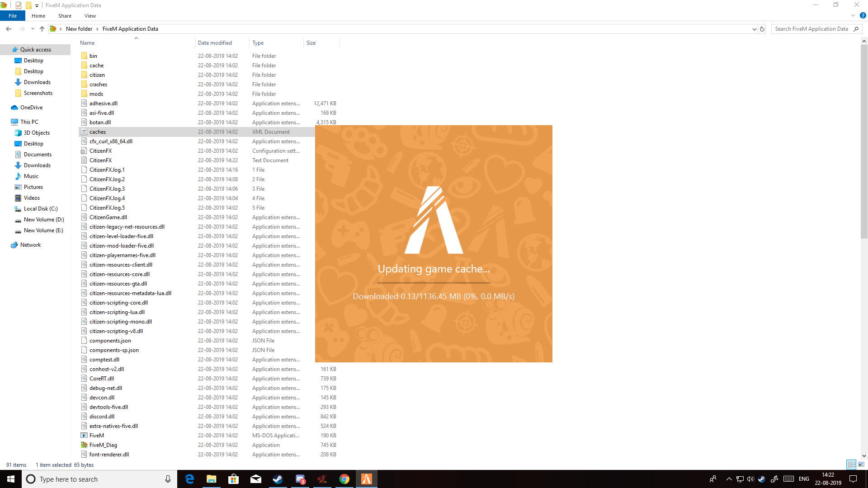The width and height of the screenshot is (868, 488).
Task: Sort files by Date modified column
Action: (x=215, y=43)
